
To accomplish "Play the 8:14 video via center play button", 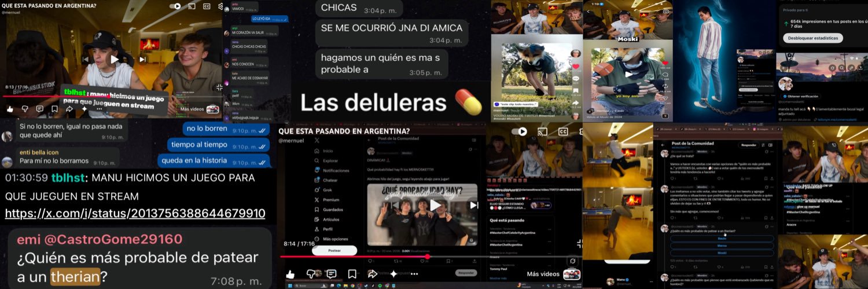I will [435, 204].
